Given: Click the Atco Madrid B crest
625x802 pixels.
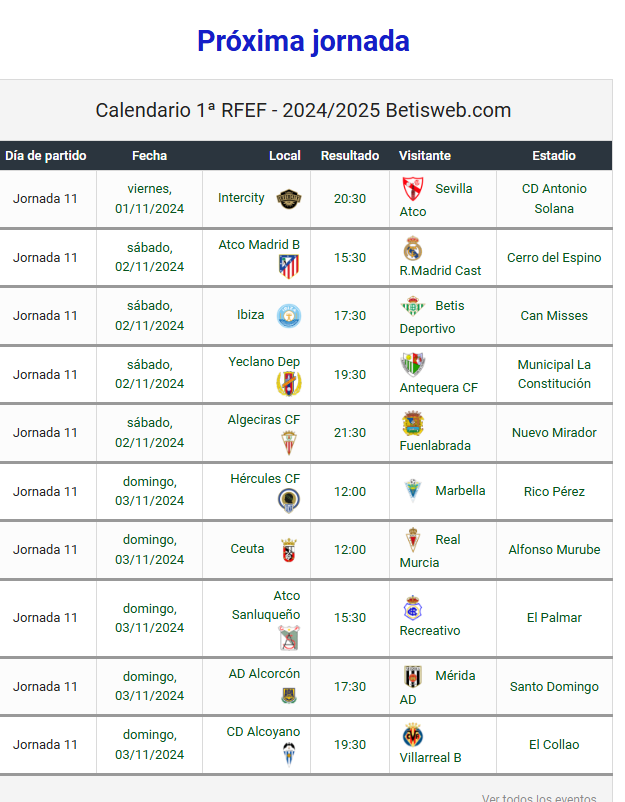Looking at the screenshot, I should pyautogui.click(x=289, y=266).
